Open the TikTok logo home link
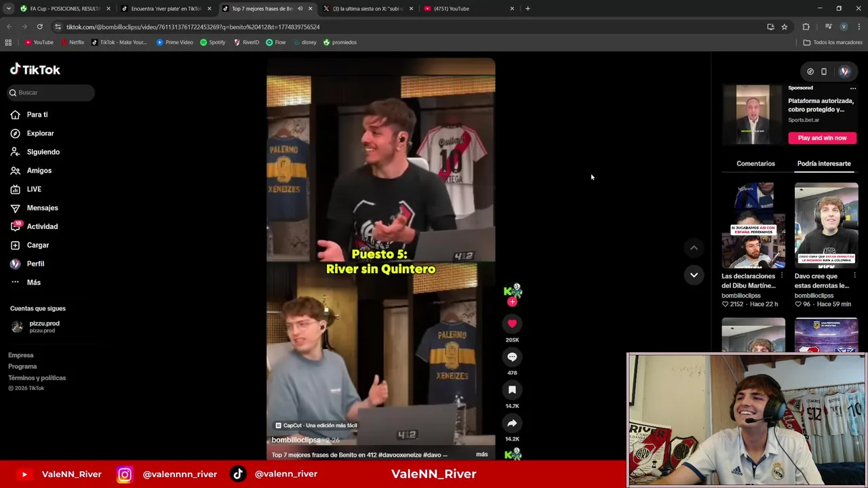This screenshot has width=868, height=488. point(35,69)
